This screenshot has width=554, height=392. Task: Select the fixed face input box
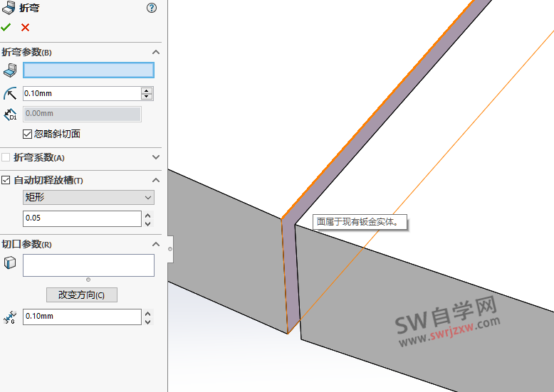pos(88,70)
